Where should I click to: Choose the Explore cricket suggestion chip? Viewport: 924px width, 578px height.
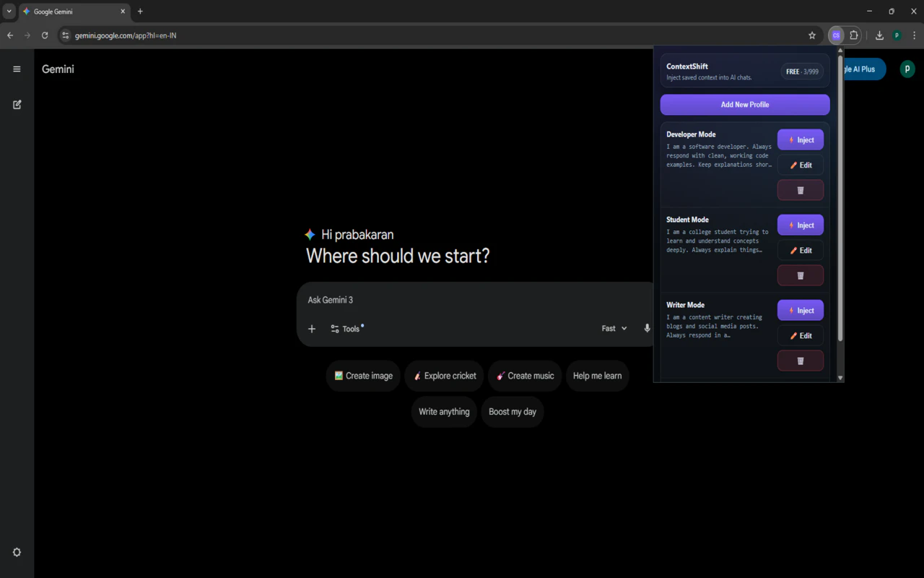coord(445,376)
